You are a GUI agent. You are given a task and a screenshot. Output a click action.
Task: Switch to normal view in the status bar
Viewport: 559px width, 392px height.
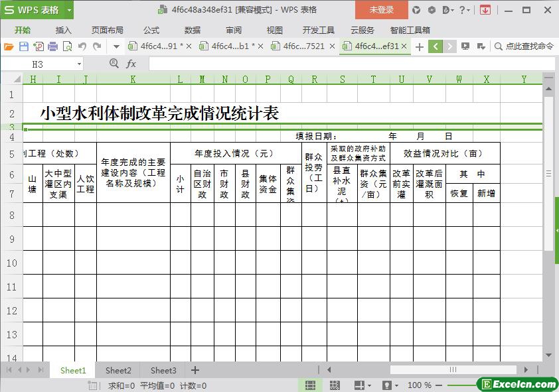(x=310, y=385)
